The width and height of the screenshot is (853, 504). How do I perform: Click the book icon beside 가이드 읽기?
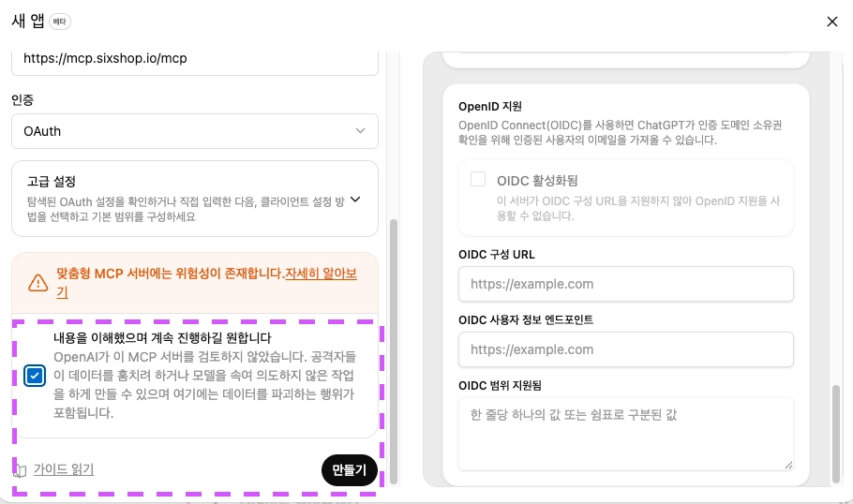pyautogui.click(x=20, y=469)
